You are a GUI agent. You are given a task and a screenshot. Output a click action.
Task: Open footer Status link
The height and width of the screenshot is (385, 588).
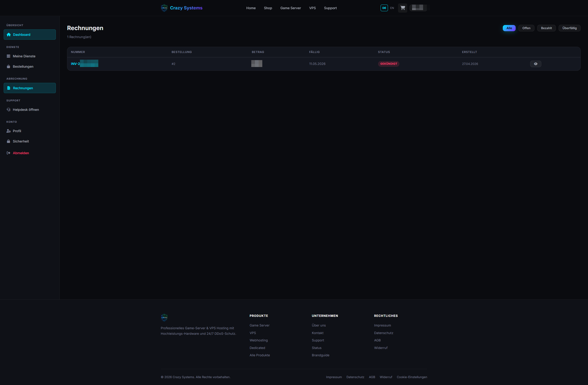point(317,348)
